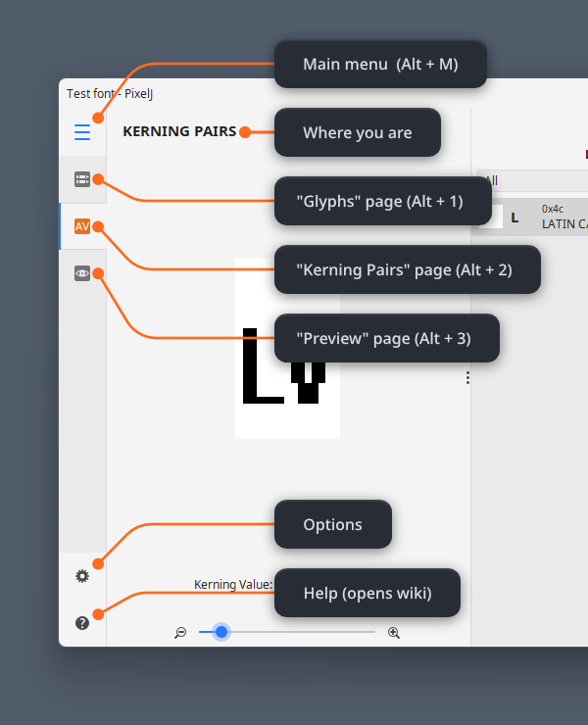Adjust the zoom slider handle
Image resolution: width=588 pixels, height=725 pixels.
click(x=221, y=632)
